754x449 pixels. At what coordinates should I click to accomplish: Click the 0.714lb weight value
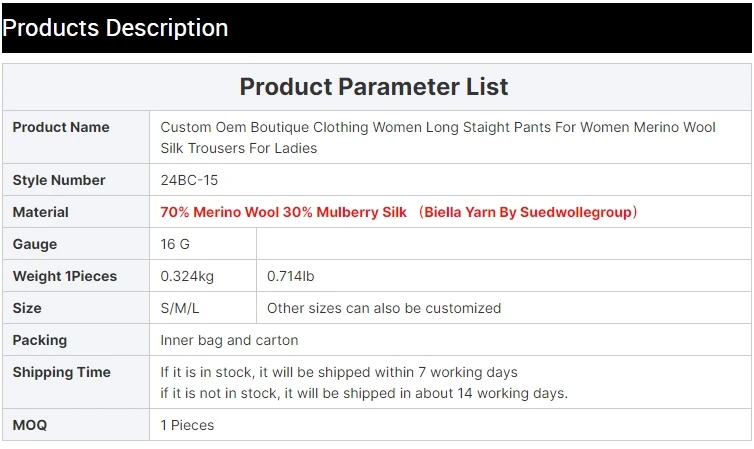pos(290,276)
